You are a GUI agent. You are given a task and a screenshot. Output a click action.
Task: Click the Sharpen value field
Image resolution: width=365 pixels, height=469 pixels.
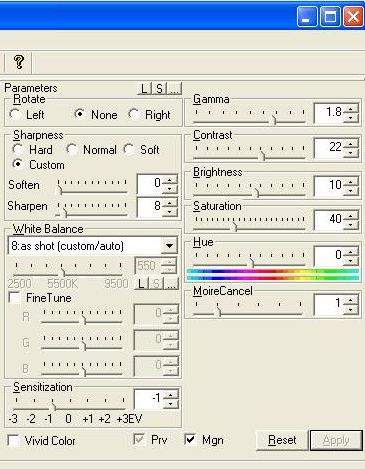pyautogui.click(x=150, y=206)
